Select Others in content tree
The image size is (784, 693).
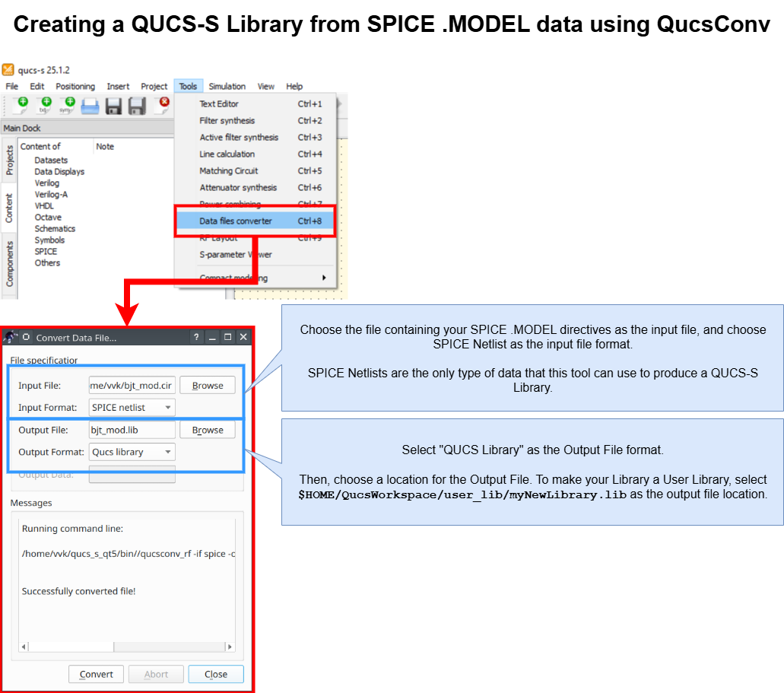47,263
